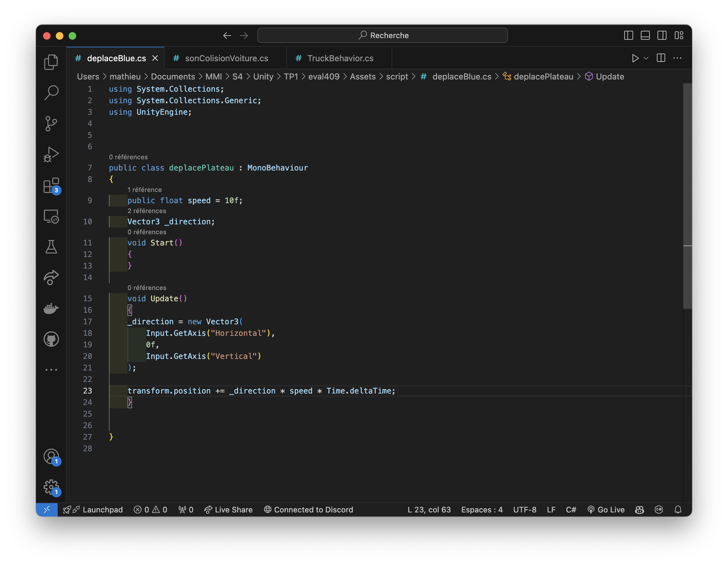Expand Assets folder breadcrumb
728x564 pixels.
(x=363, y=77)
